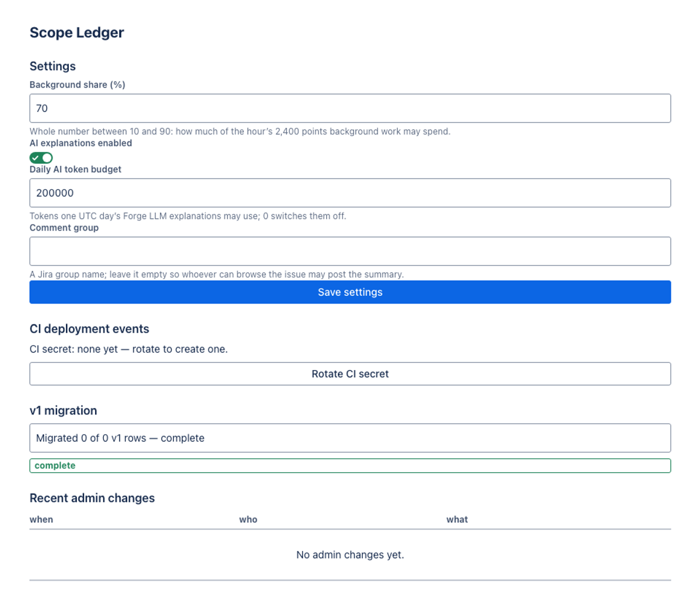Click the 'what' column header
The height and width of the screenshot is (604, 700).
[x=457, y=519]
